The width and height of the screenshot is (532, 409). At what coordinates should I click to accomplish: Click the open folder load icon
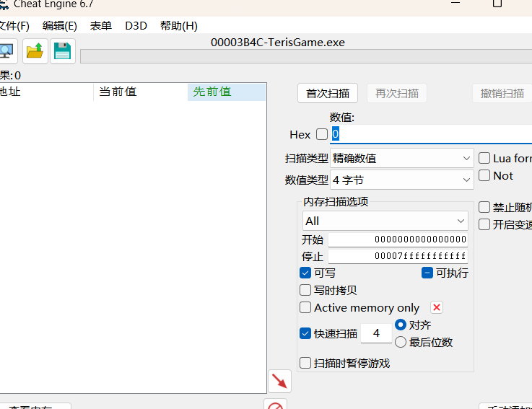34,50
